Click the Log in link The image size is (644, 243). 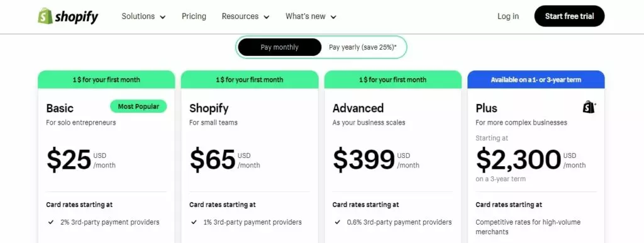tap(508, 16)
